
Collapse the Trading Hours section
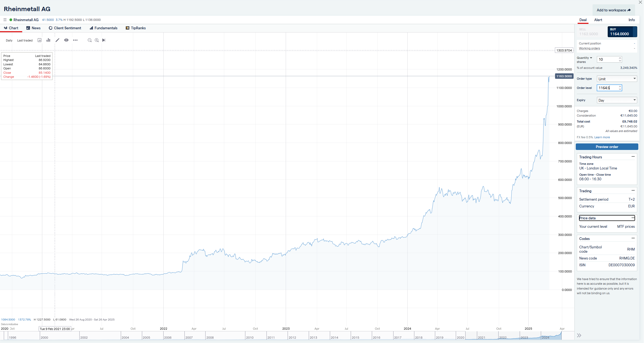click(x=633, y=157)
